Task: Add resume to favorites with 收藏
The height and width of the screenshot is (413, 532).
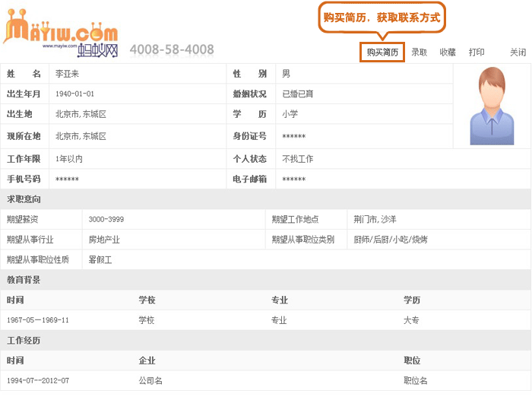Action: pos(448,52)
